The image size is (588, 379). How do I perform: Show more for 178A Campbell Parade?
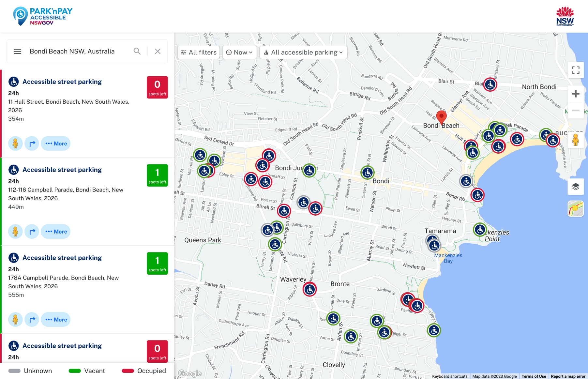(x=56, y=320)
